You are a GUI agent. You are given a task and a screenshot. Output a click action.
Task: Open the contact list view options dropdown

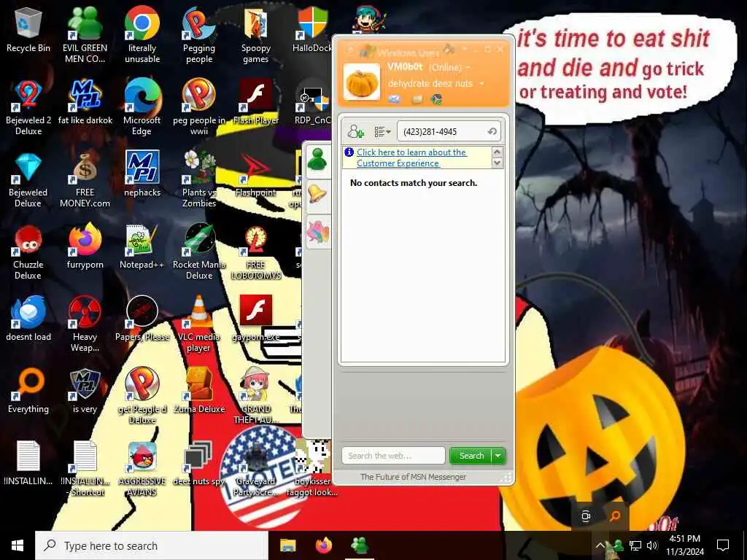(x=382, y=131)
